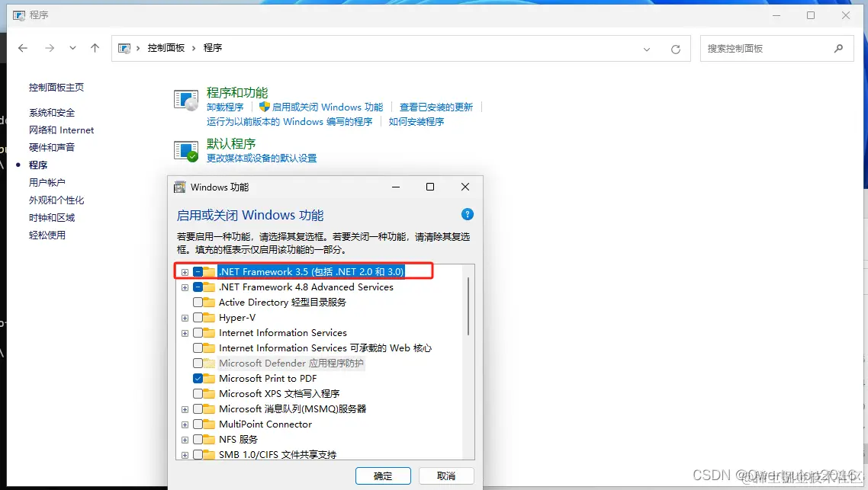Refresh the Control Panel page

[676, 47]
